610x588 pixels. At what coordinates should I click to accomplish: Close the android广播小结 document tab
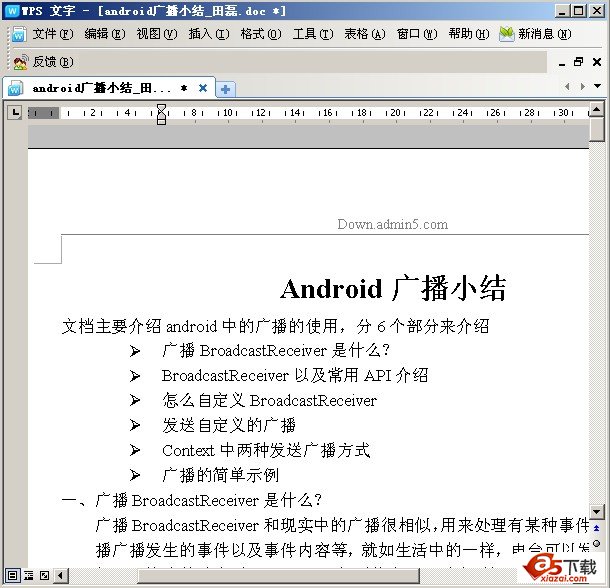coord(203,88)
